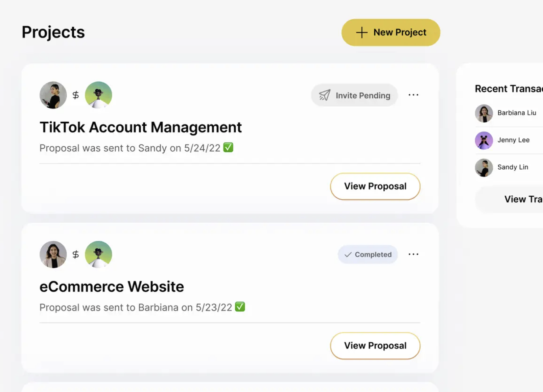Click green checkbox after 5/24/22 date
Screen dimensions: 543x392
[x=228, y=148]
